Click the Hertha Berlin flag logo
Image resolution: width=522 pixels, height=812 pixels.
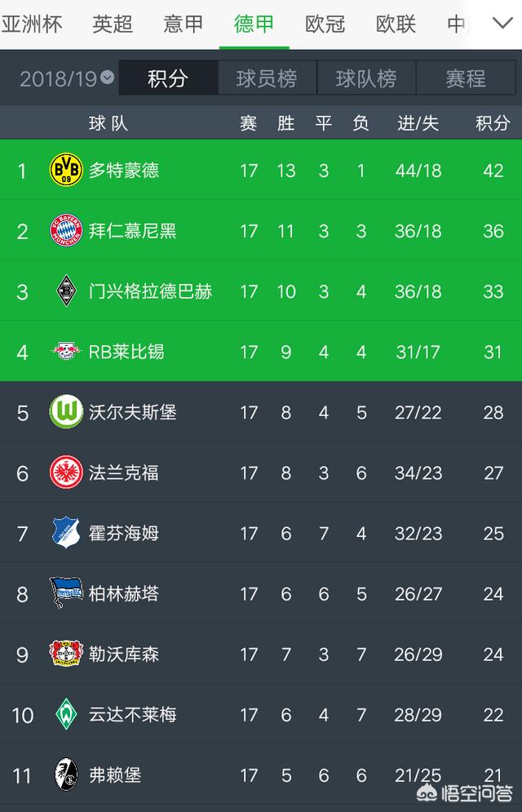[66, 593]
